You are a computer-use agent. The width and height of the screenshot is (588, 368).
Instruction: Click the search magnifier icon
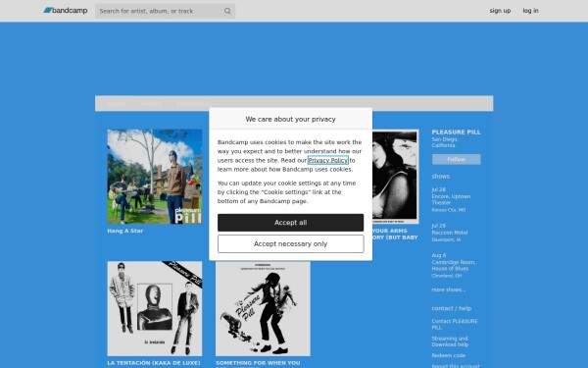click(227, 11)
